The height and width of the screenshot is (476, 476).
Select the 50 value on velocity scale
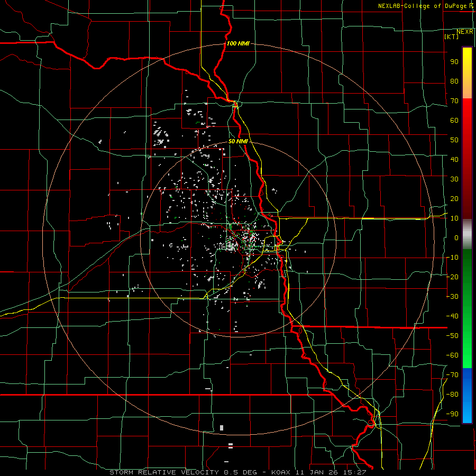[454, 140]
